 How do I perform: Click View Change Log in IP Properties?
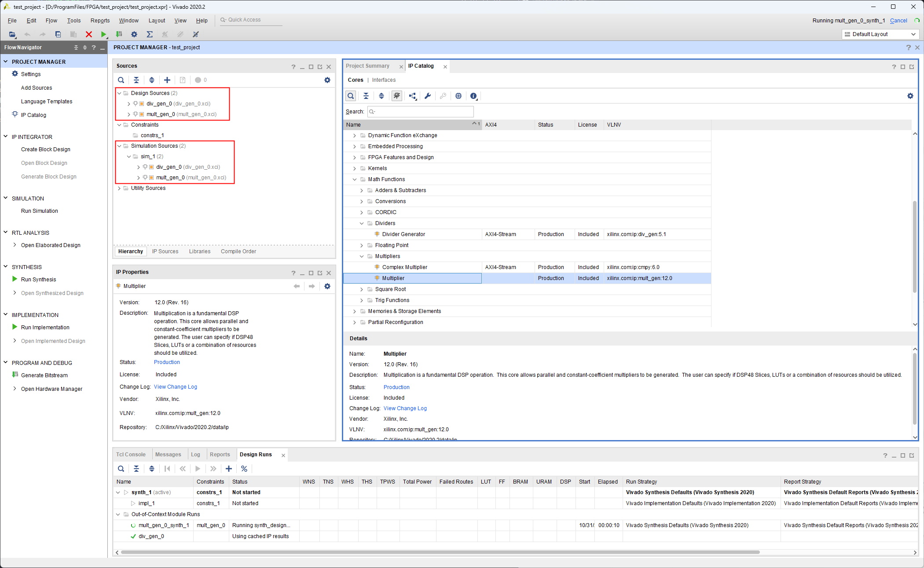175,387
